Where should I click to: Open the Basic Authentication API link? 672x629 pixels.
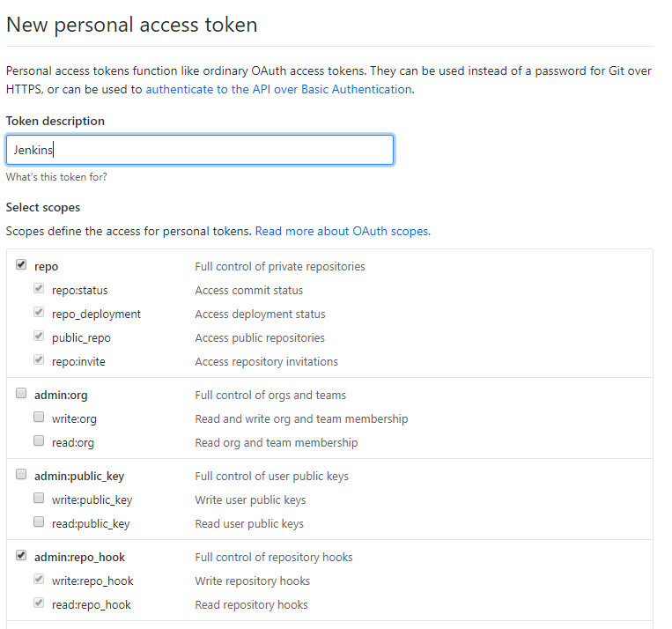click(278, 89)
